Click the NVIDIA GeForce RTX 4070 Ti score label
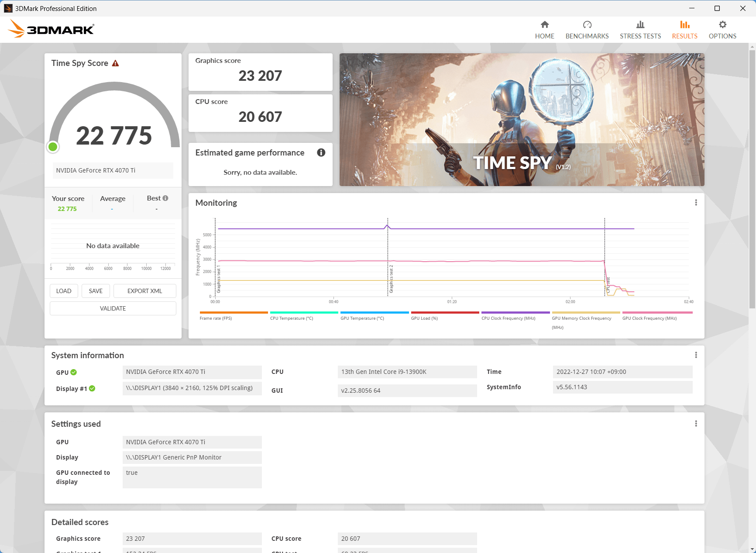Image resolution: width=756 pixels, height=553 pixels. (113, 170)
